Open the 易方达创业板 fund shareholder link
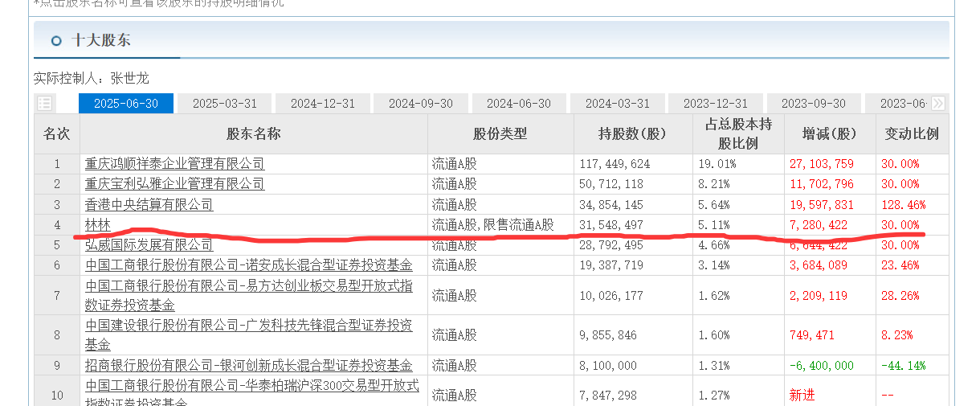The height and width of the screenshot is (406, 980). point(249,295)
